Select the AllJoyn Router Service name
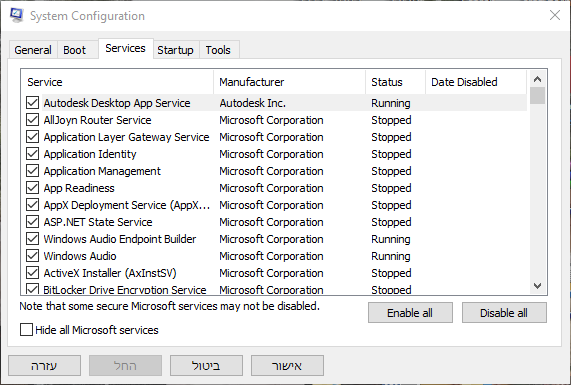 97,120
